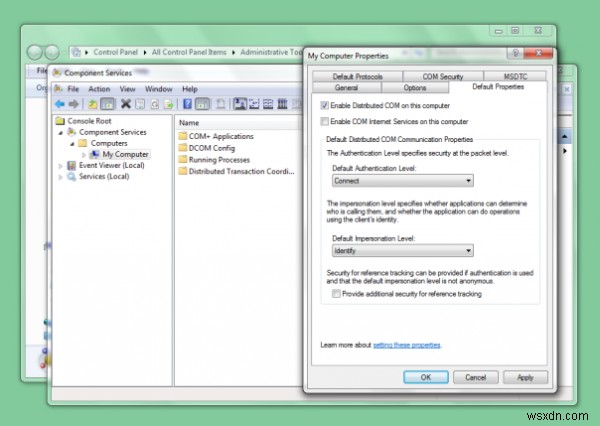Viewport: 600px width, 426px height.
Task: Collapse the Computers tree node
Action: click(72, 144)
